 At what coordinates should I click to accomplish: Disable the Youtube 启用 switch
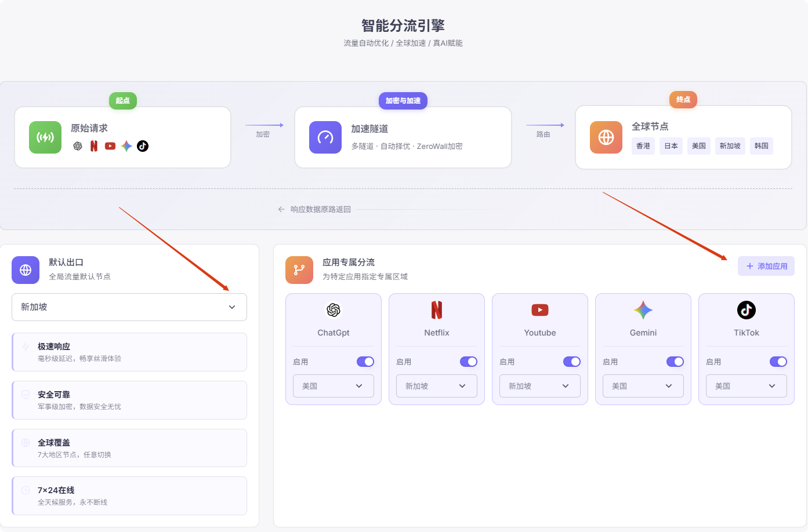tap(572, 362)
